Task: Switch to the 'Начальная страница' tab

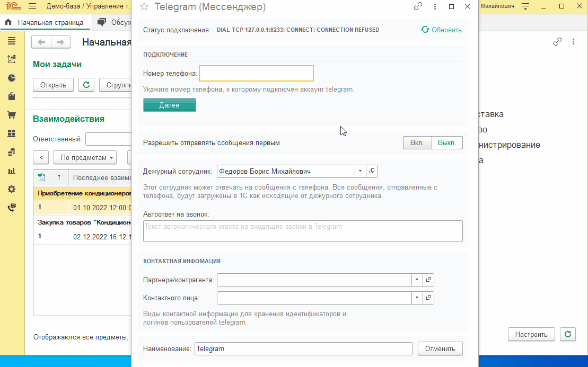Action: pyautogui.click(x=46, y=22)
